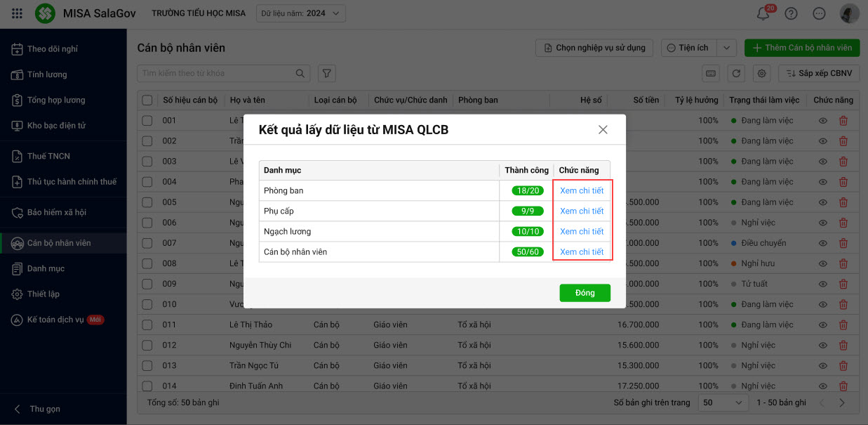
Task: Open Danh mục in sidebar
Action: [63, 268]
